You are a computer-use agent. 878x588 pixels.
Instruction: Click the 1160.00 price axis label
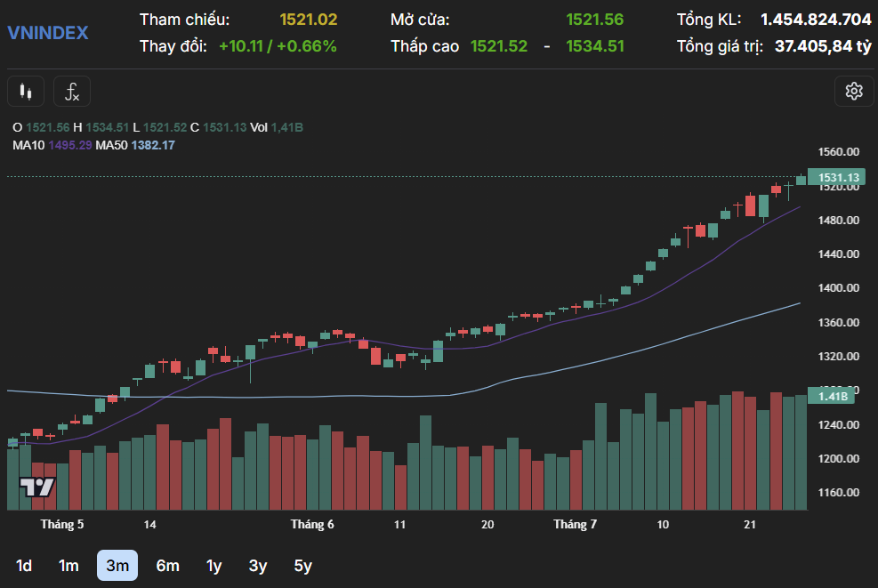838,493
